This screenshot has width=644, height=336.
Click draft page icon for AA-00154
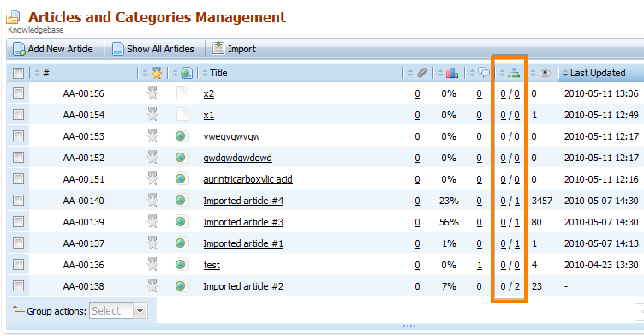coord(182,114)
